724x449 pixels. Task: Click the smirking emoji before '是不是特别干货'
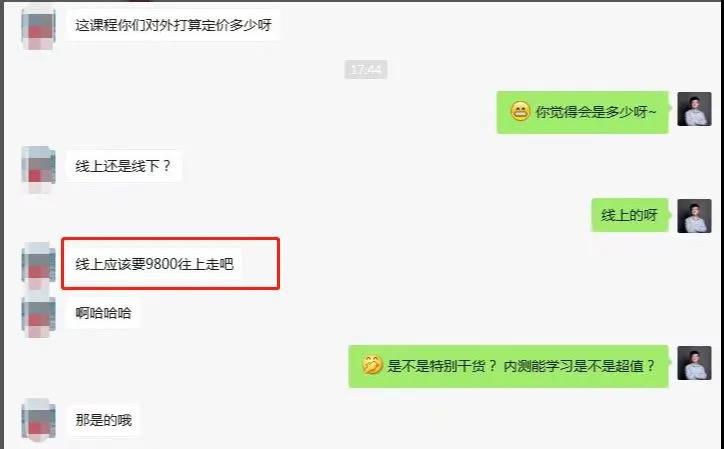(x=372, y=364)
